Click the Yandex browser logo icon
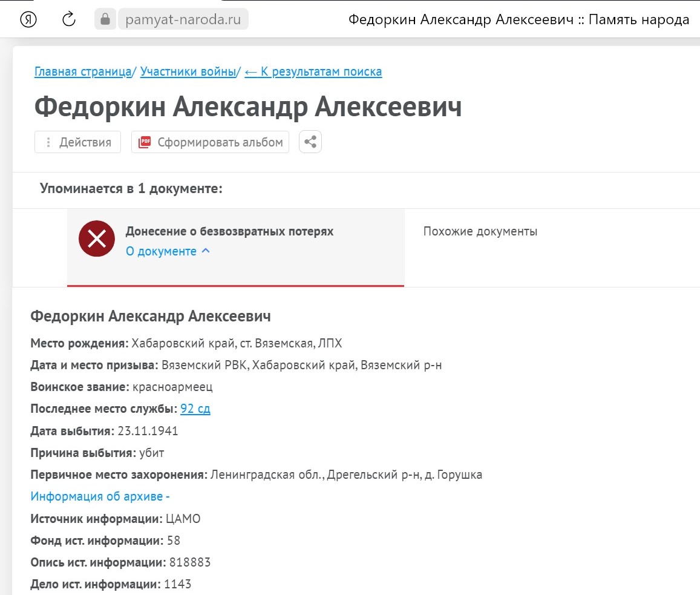This screenshot has width=700, height=595. [29, 19]
